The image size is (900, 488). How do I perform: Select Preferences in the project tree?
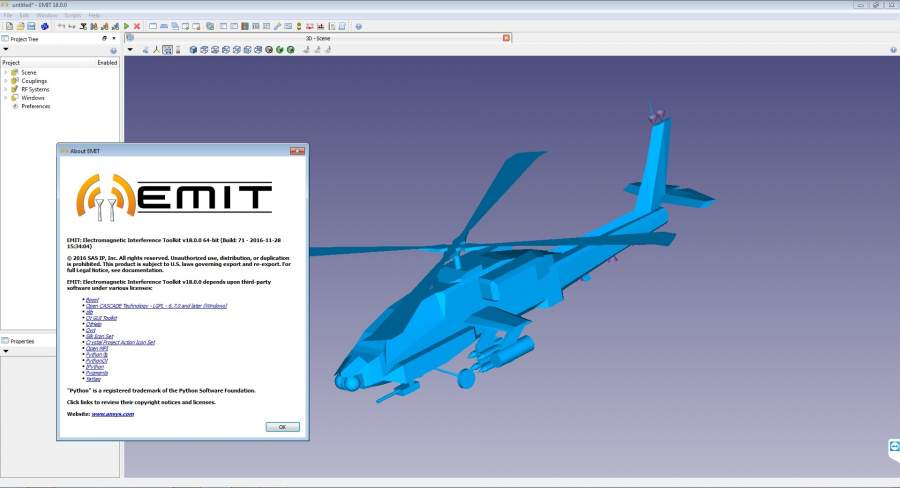(x=36, y=106)
